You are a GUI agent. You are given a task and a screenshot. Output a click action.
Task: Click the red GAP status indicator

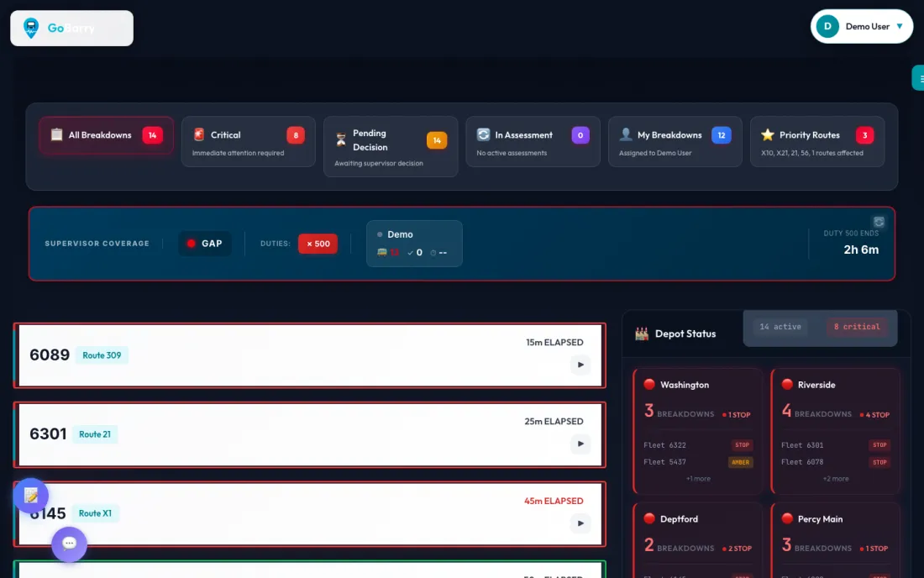(204, 244)
